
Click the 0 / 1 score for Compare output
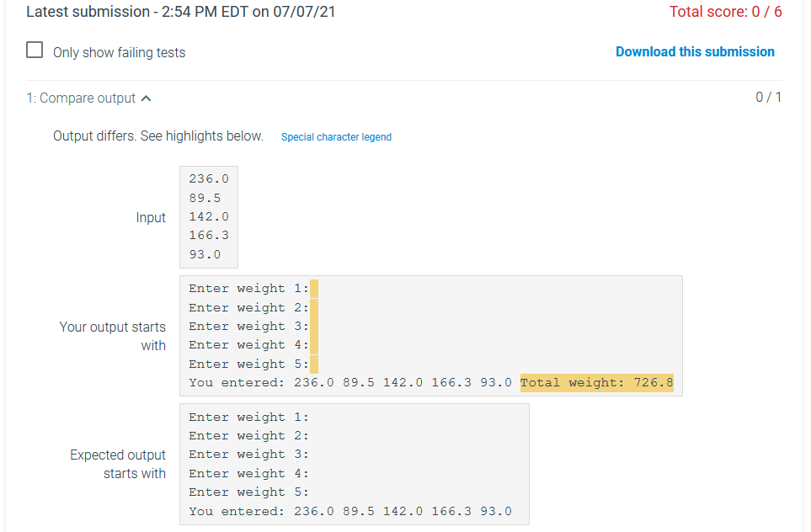[x=769, y=98]
